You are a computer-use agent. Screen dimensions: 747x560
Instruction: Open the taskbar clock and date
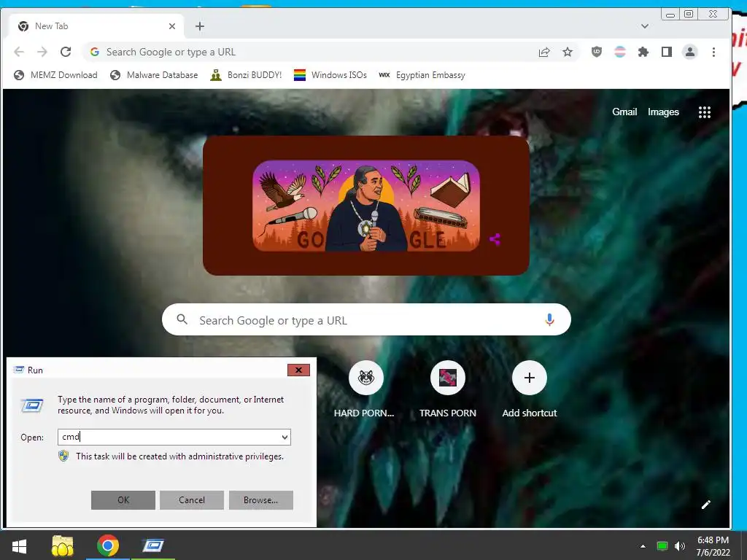tap(713, 546)
